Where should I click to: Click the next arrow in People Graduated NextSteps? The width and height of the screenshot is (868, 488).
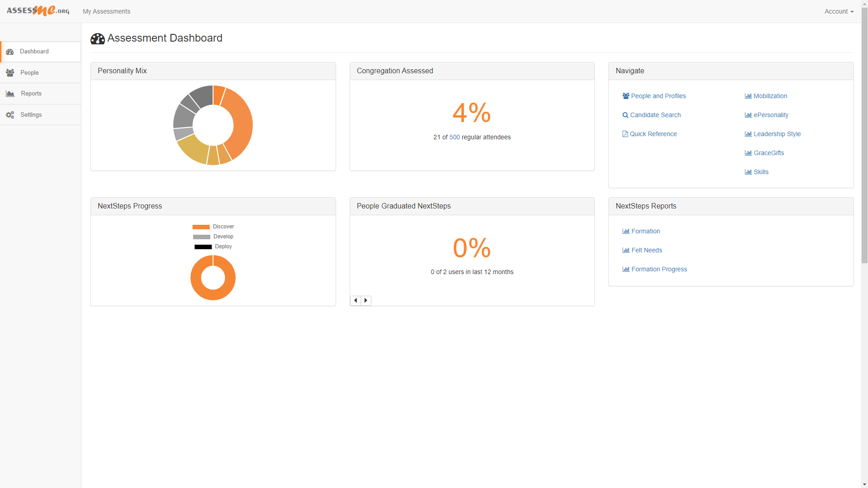366,300
